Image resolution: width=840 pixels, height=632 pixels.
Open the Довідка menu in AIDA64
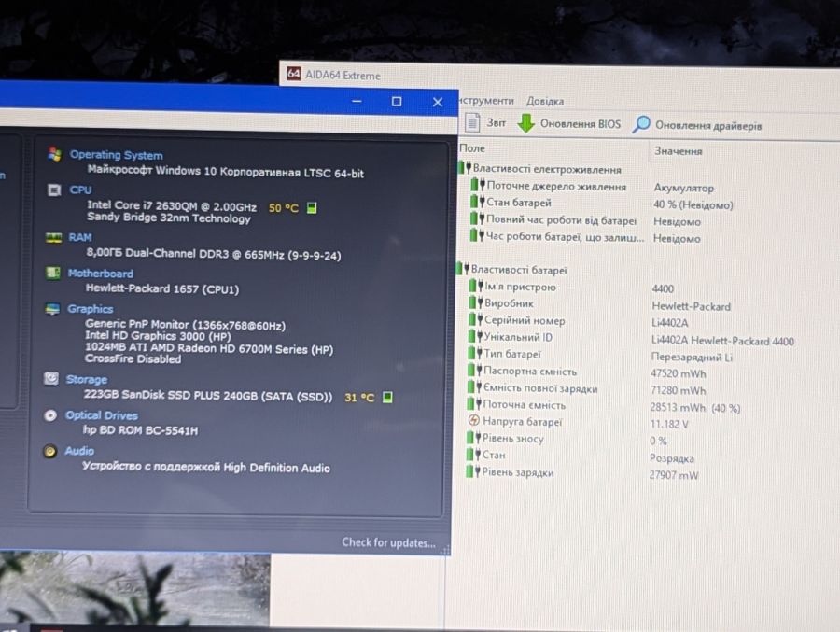[x=545, y=101]
